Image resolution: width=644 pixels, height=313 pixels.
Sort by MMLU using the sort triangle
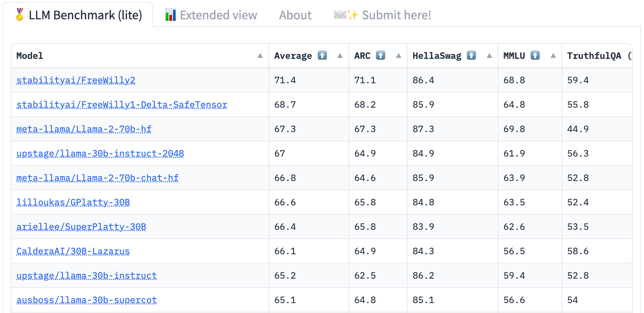pyautogui.click(x=553, y=56)
